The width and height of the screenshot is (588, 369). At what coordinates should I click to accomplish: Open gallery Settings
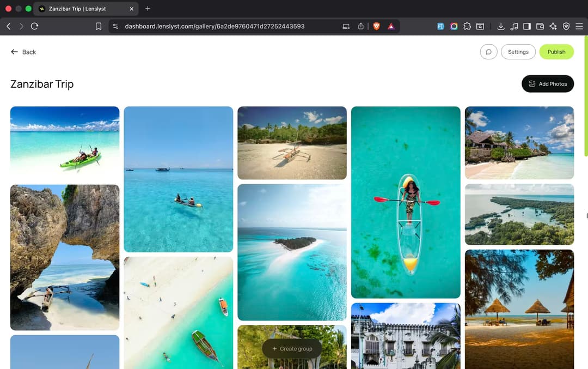point(518,52)
